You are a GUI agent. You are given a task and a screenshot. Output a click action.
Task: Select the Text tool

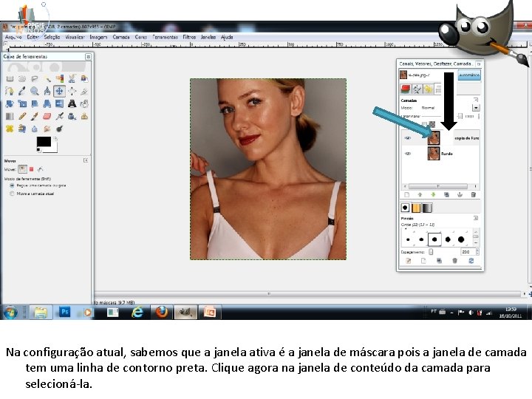72,104
